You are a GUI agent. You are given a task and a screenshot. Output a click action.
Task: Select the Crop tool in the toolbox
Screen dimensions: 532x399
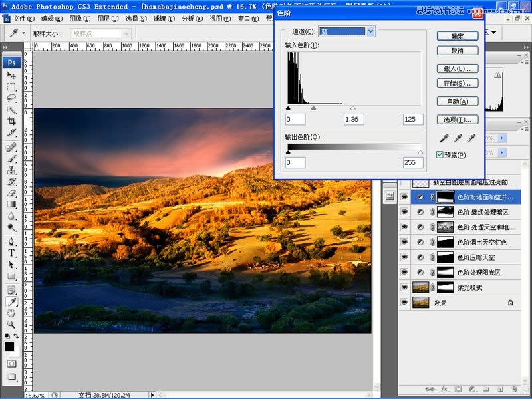tap(12, 121)
